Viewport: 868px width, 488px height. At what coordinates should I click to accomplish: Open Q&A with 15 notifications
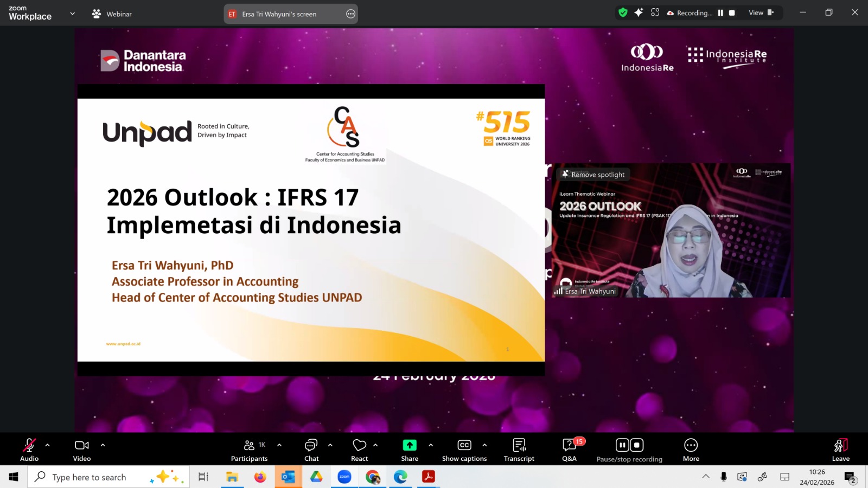click(x=569, y=450)
